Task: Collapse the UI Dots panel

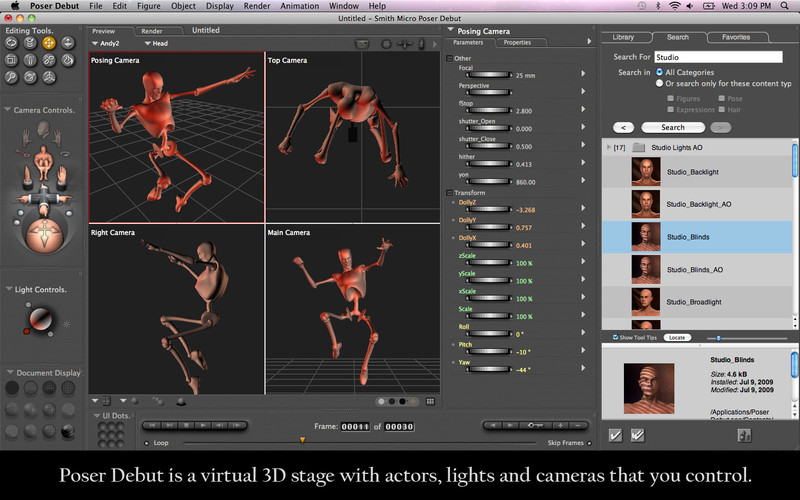Action: pyautogui.click(x=96, y=415)
